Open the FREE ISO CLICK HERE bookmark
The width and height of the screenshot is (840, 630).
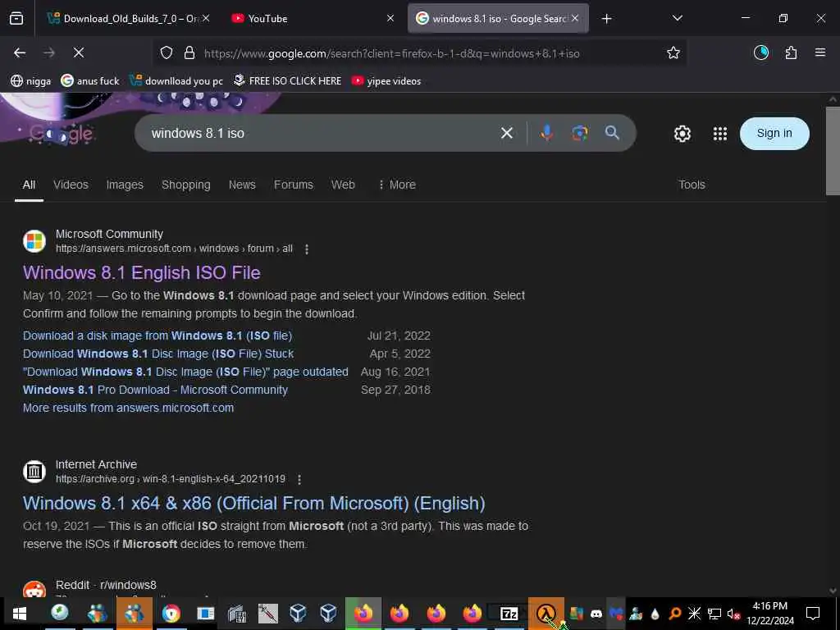click(288, 81)
